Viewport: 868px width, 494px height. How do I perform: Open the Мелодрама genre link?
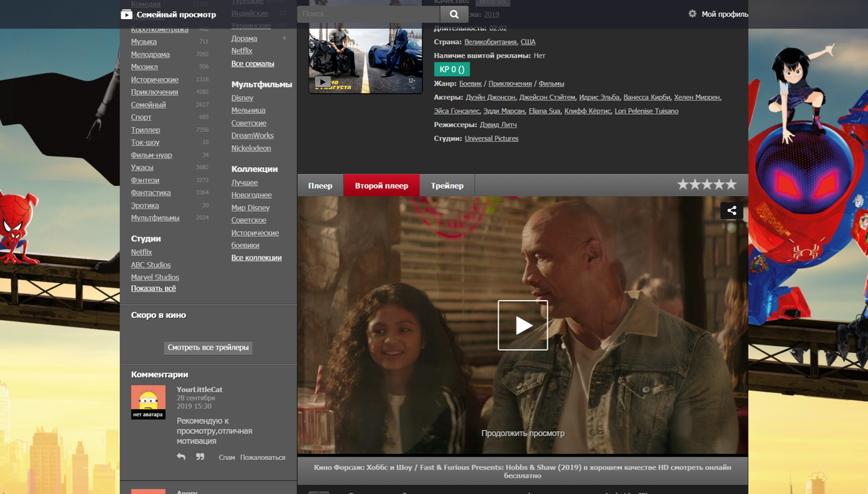(151, 54)
